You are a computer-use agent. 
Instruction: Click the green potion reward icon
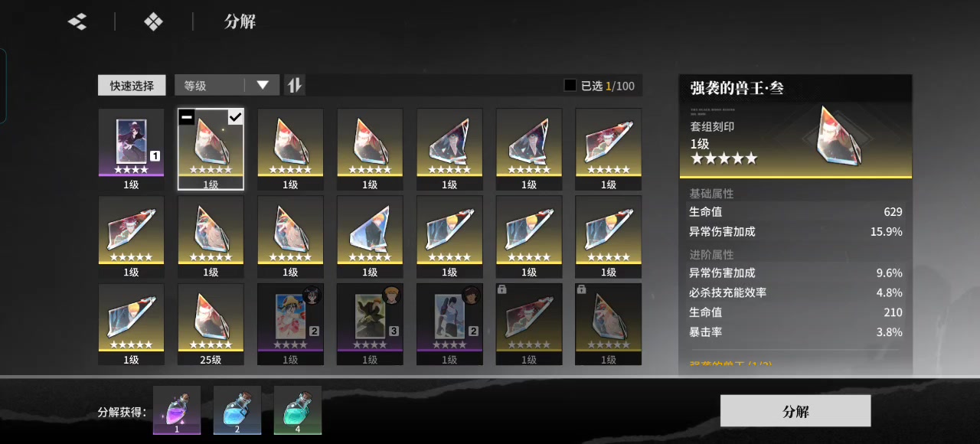coord(298,410)
